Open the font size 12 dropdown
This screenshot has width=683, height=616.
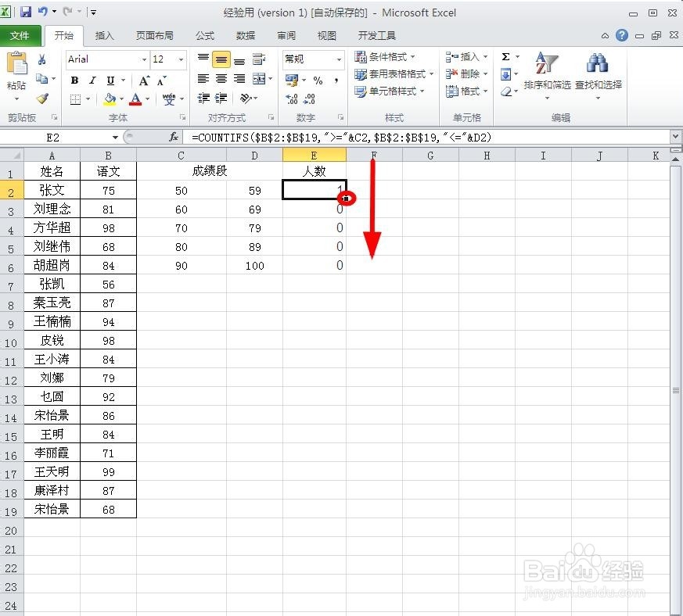tap(182, 59)
